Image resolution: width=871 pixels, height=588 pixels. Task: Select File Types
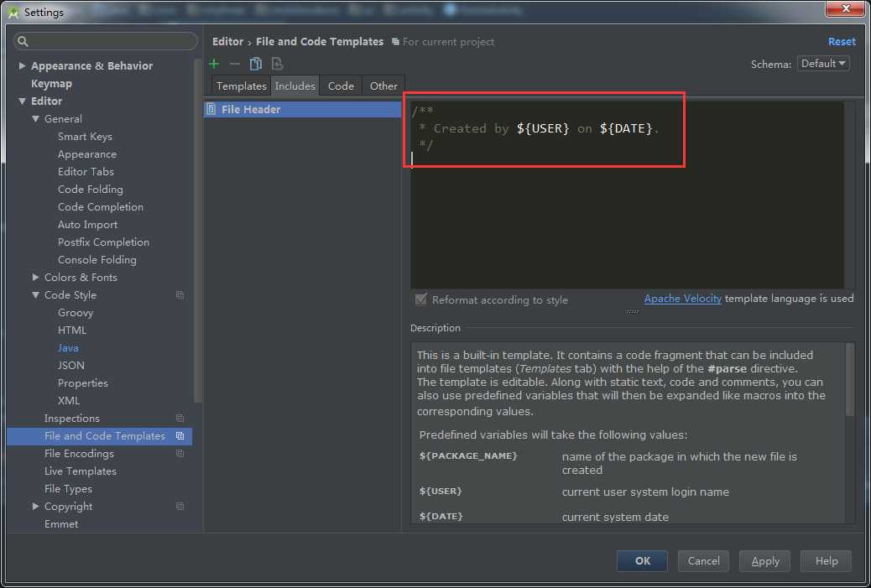coord(68,489)
